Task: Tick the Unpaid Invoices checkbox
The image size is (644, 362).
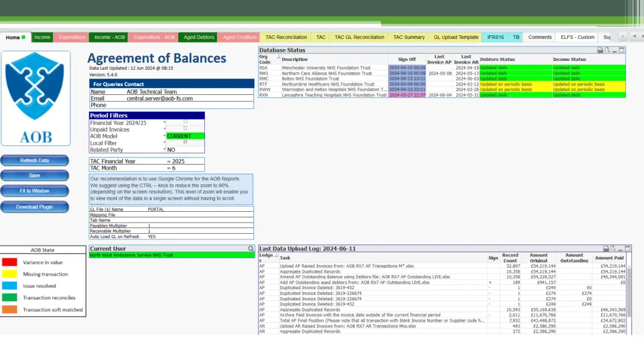Action: click(186, 128)
